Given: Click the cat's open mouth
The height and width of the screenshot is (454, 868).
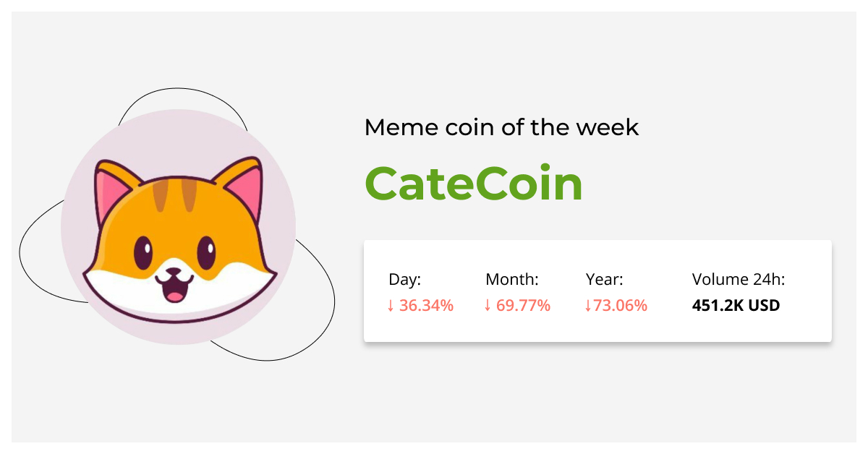Looking at the screenshot, I should point(174,290).
